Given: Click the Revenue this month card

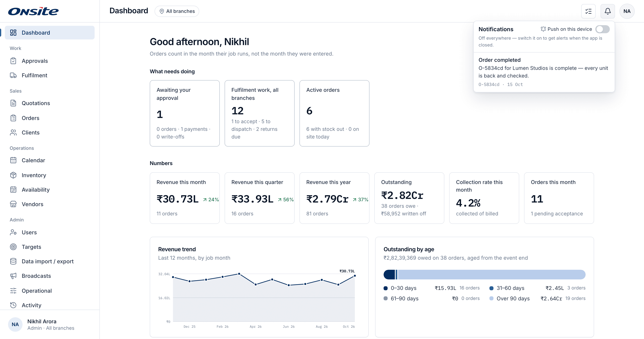Looking at the screenshot, I should tap(185, 198).
